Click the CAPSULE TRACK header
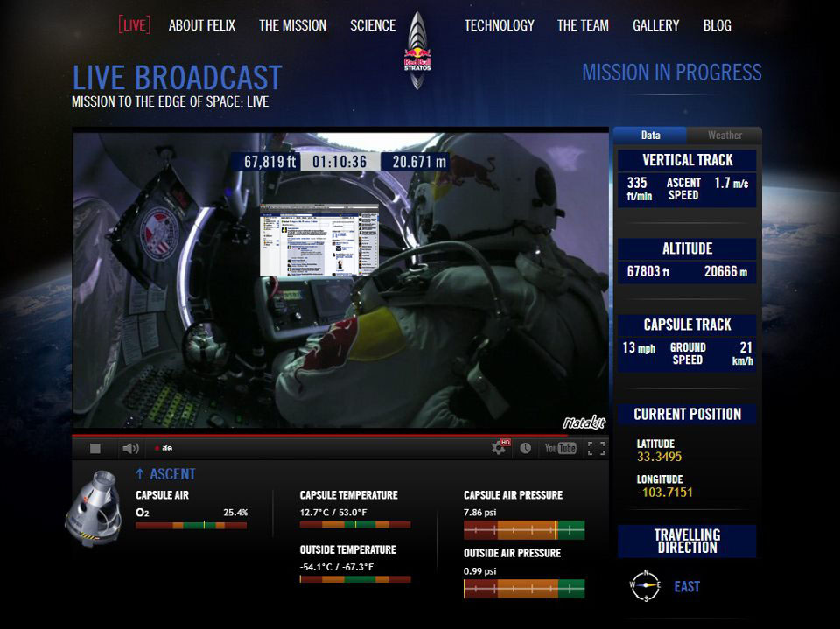Image resolution: width=840 pixels, height=629 pixels. coord(688,325)
